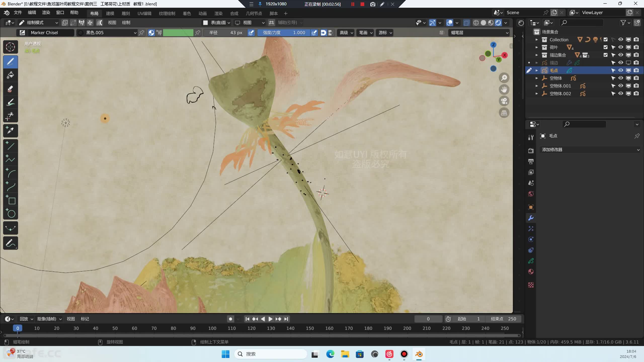The width and height of the screenshot is (644, 362).
Task: Toggle radius pen pressure button
Action: tap(251, 33)
